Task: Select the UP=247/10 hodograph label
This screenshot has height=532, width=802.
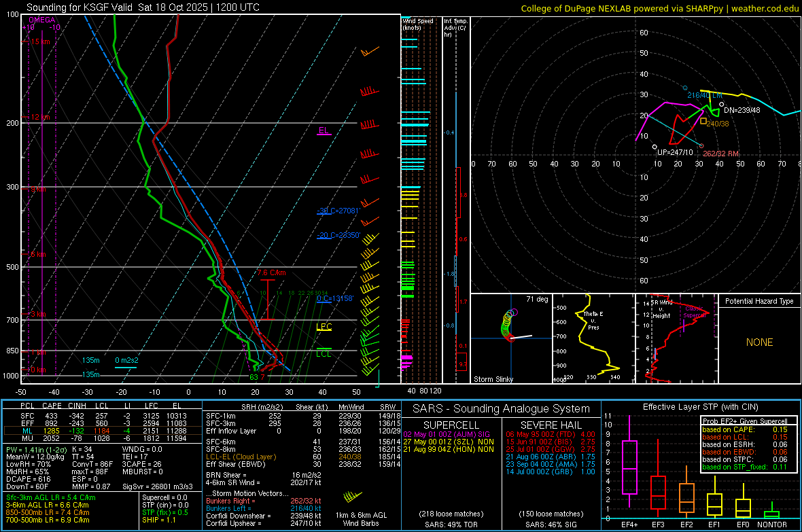Action: 675,152
